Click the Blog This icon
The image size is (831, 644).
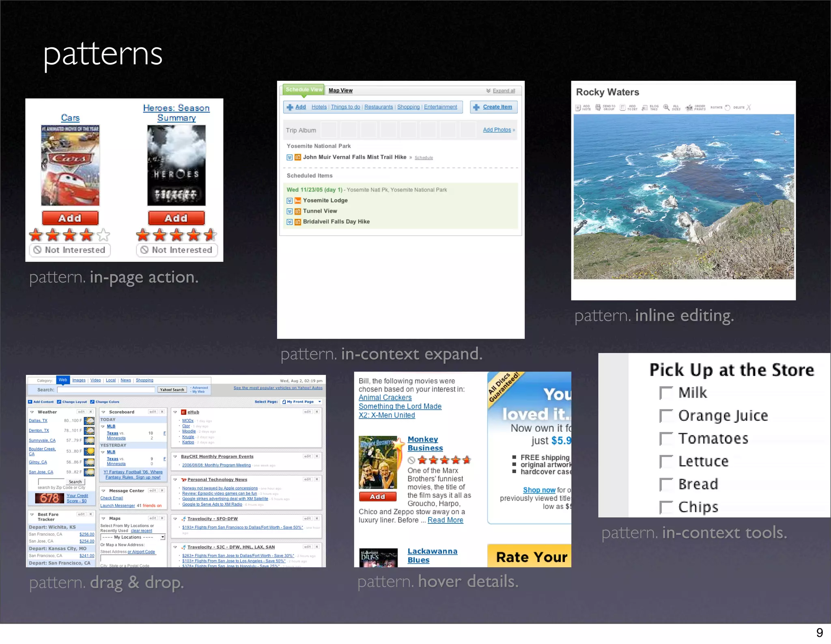pos(645,108)
